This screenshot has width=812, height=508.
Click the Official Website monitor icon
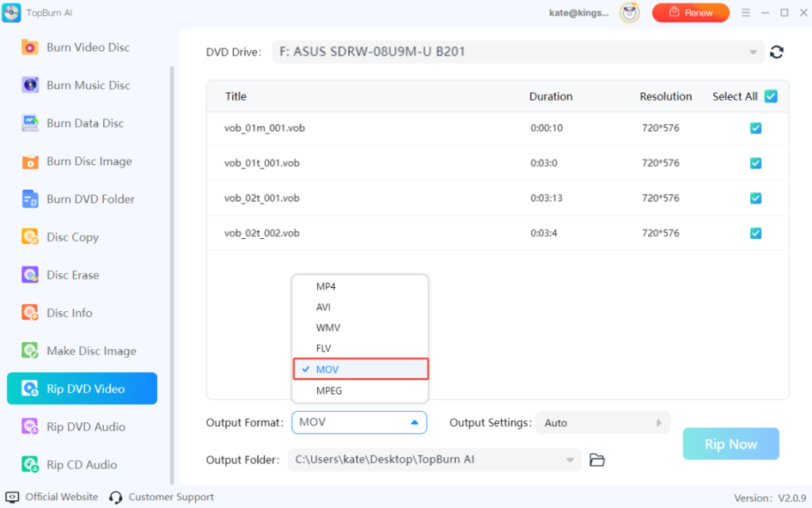tap(13, 497)
